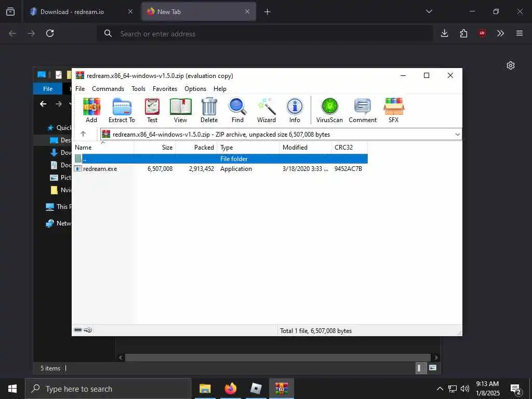Select Network in File Explorer sidebar

[x=59, y=223]
